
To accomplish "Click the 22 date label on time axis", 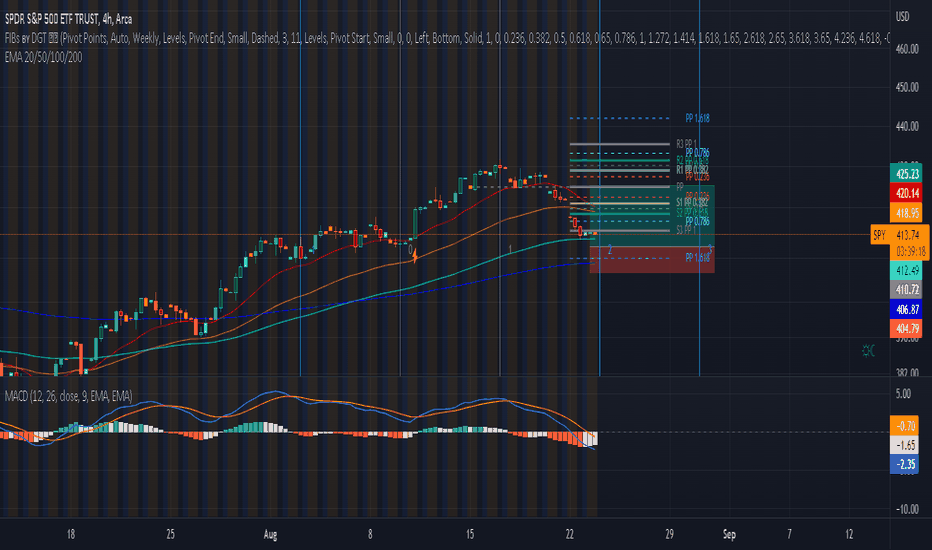I will [x=569, y=535].
